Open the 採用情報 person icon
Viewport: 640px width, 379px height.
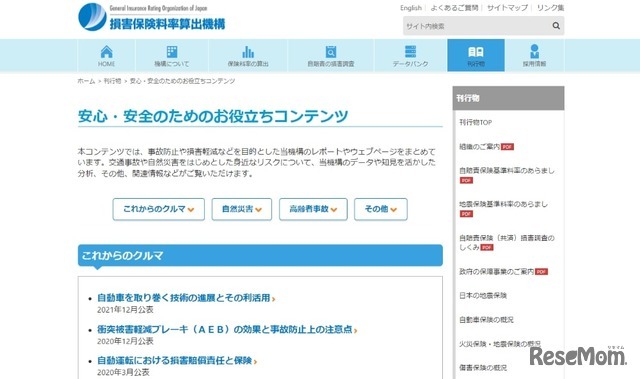[534, 52]
